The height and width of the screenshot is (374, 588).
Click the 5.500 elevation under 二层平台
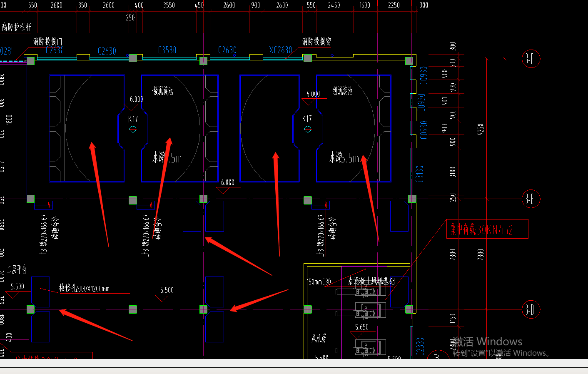pyautogui.click(x=17, y=287)
